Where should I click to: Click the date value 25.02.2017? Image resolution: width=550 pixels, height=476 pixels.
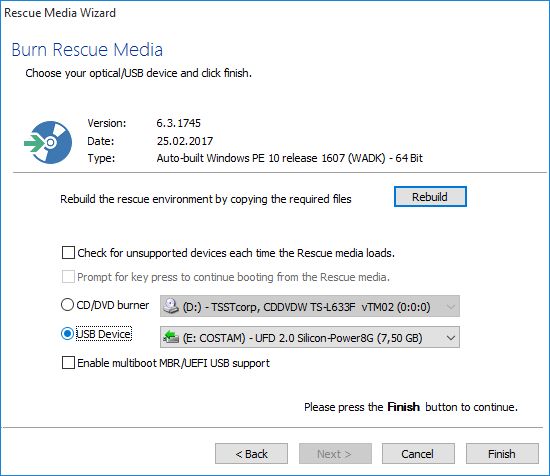pos(185,141)
